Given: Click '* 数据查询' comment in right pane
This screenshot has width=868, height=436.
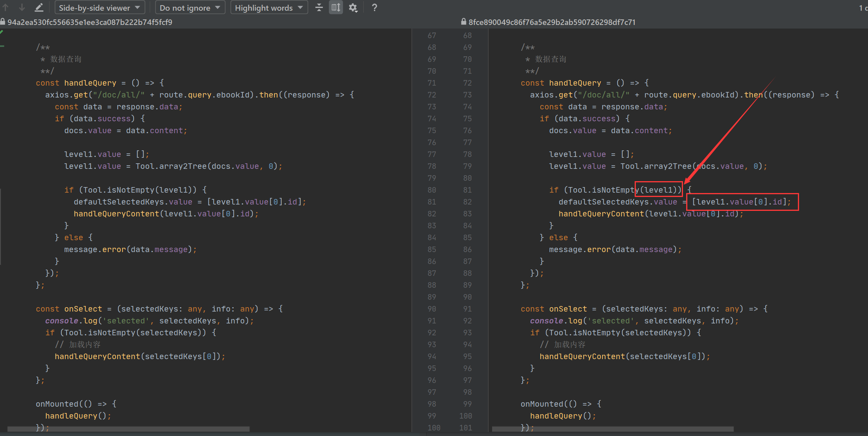Looking at the screenshot, I should point(546,59).
